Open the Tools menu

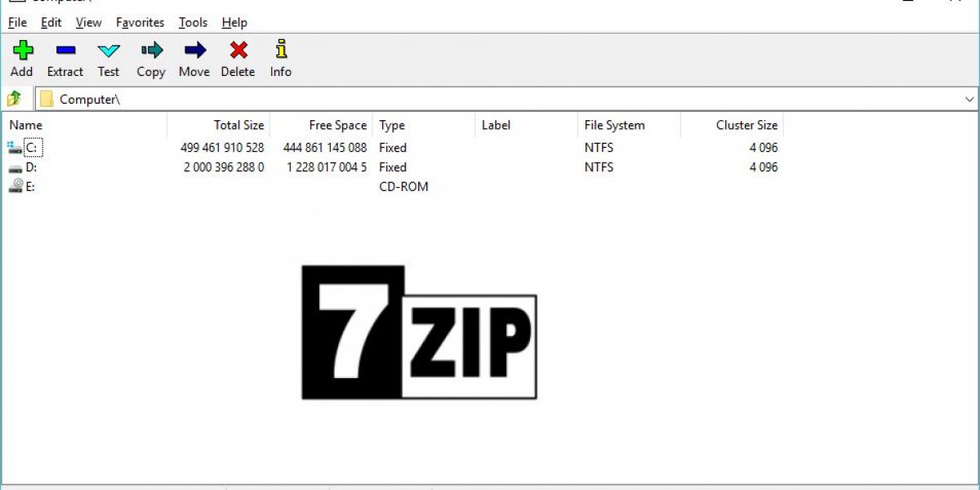[x=193, y=22]
